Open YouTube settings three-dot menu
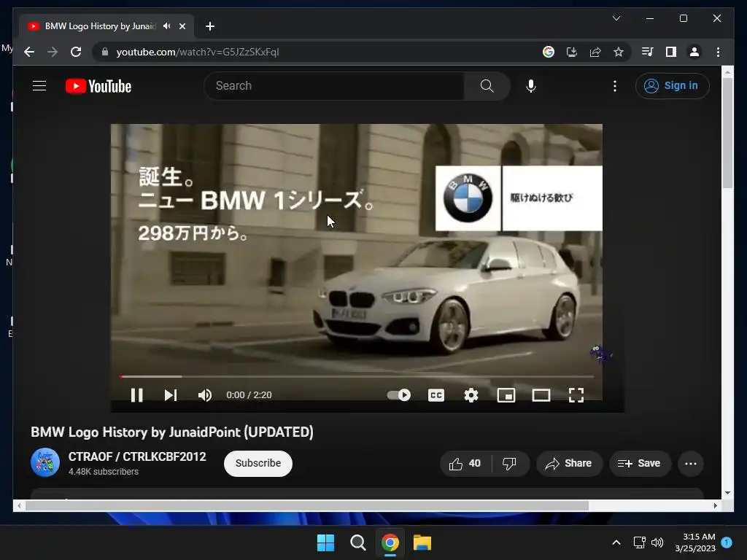The image size is (747, 560). coord(615,86)
